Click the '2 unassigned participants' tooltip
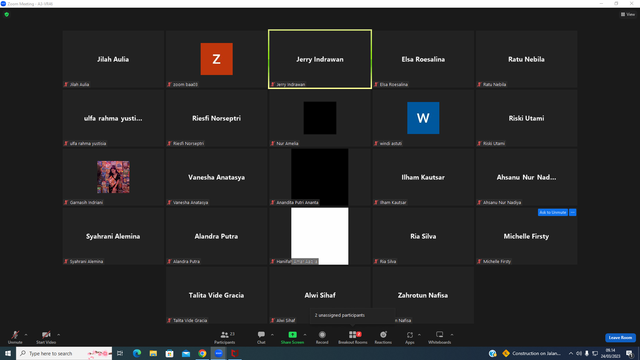 [352, 315]
